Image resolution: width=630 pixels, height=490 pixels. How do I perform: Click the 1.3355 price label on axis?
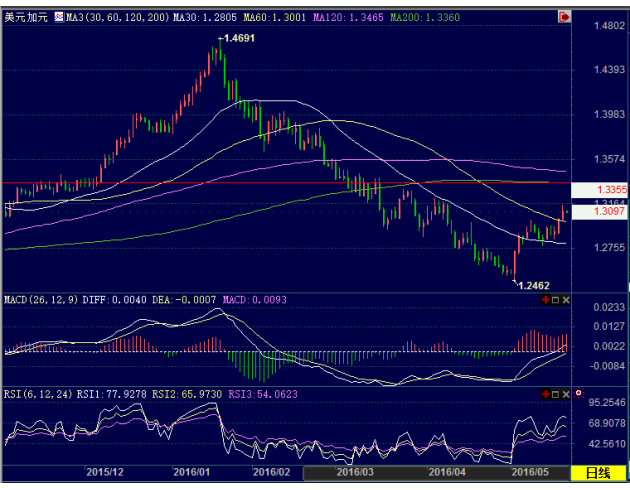click(x=597, y=189)
